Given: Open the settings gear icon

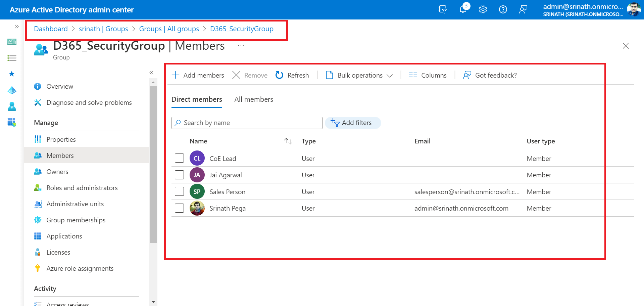Looking at the screenshot, I should [483, 9].
